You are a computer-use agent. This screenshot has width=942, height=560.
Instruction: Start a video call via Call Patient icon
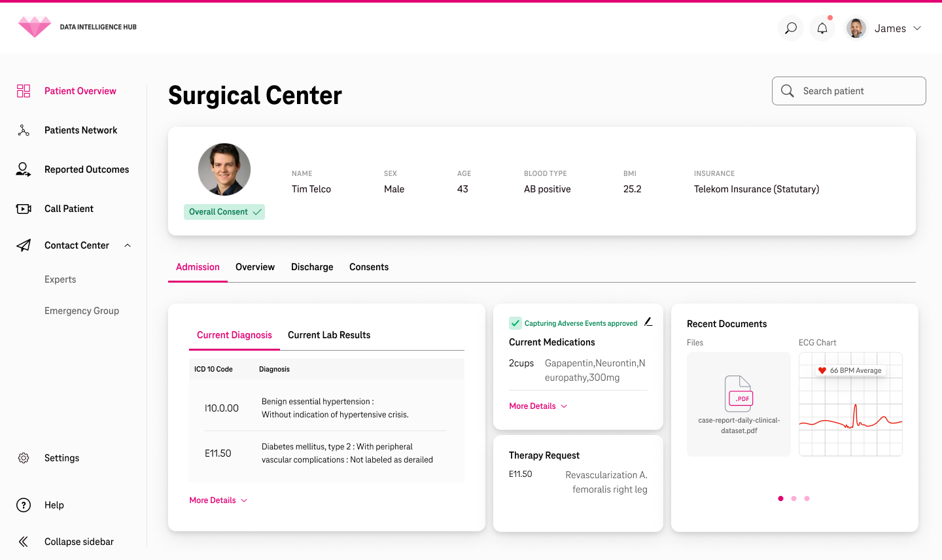(x=24, y=208)
